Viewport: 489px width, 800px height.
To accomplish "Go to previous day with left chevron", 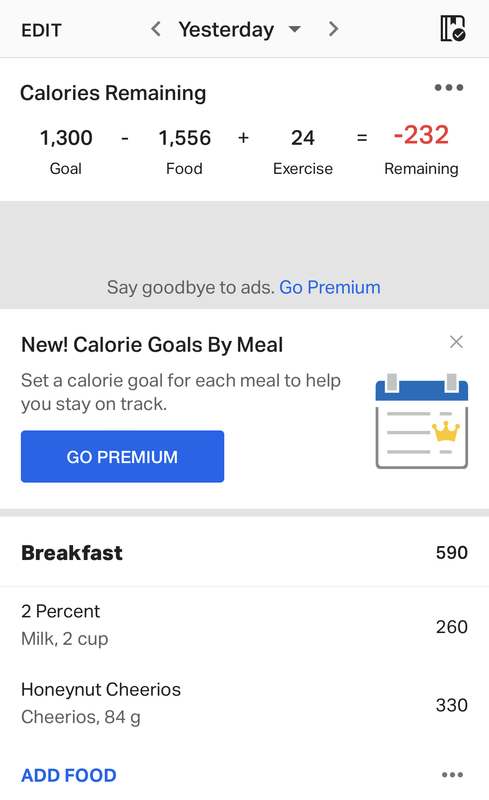I will (156, 29).
